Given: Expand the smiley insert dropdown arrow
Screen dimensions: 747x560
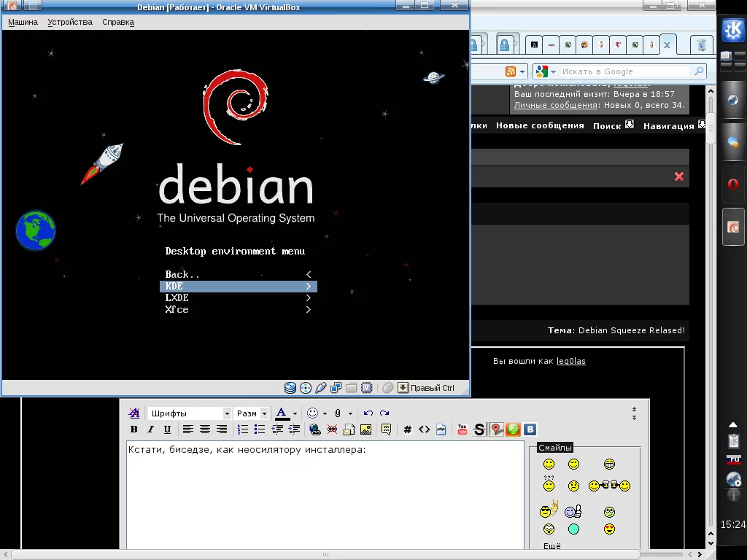Looking at the screenshot, I should 324,413.
